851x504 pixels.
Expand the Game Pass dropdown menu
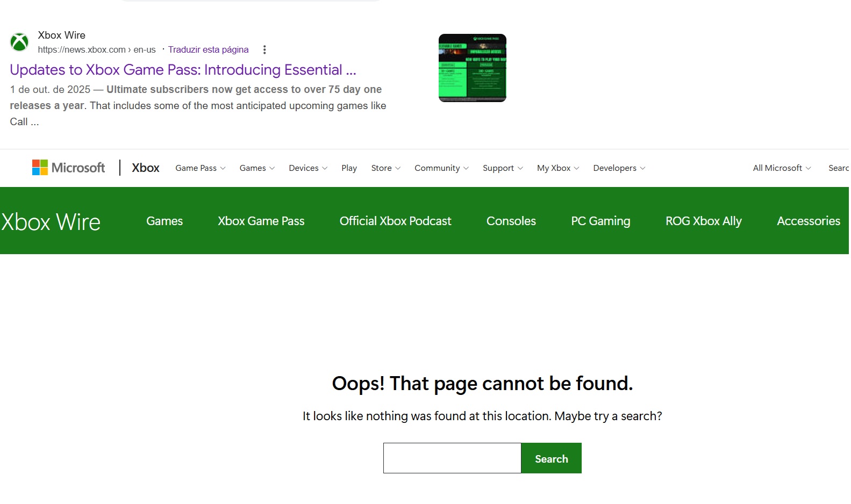[x=200, y=168]
